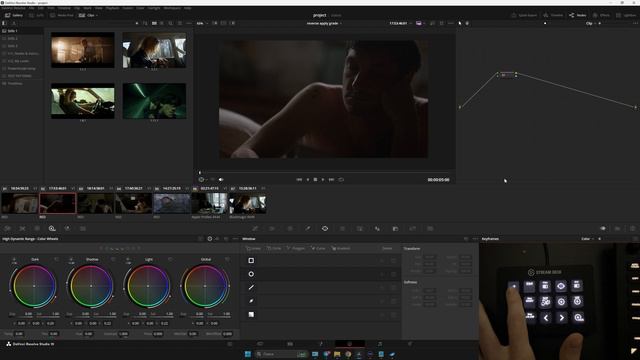Open the viewer zoom percentage dropdown
640x360 pixels.
[x=202, y=23]
